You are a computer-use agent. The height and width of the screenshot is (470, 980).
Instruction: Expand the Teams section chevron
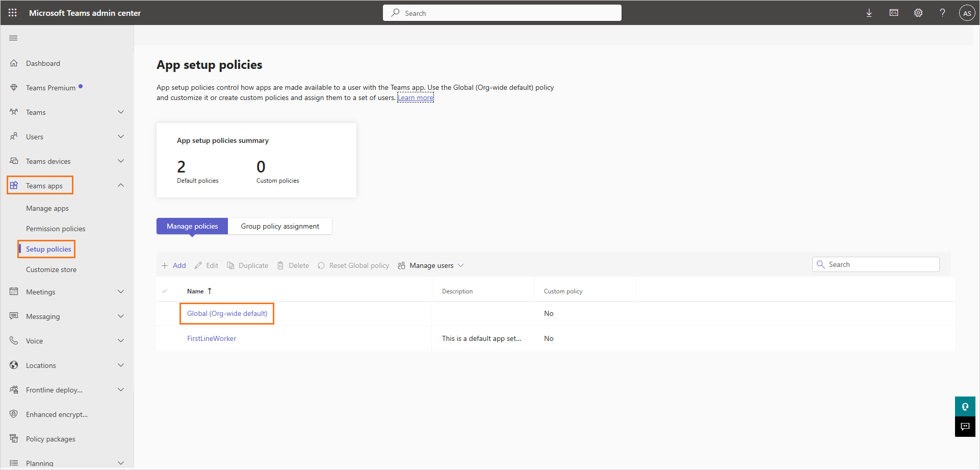tap(121, 112)
